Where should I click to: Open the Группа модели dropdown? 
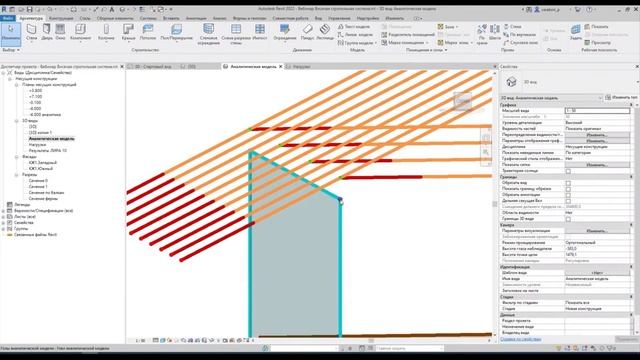point(357,42)
